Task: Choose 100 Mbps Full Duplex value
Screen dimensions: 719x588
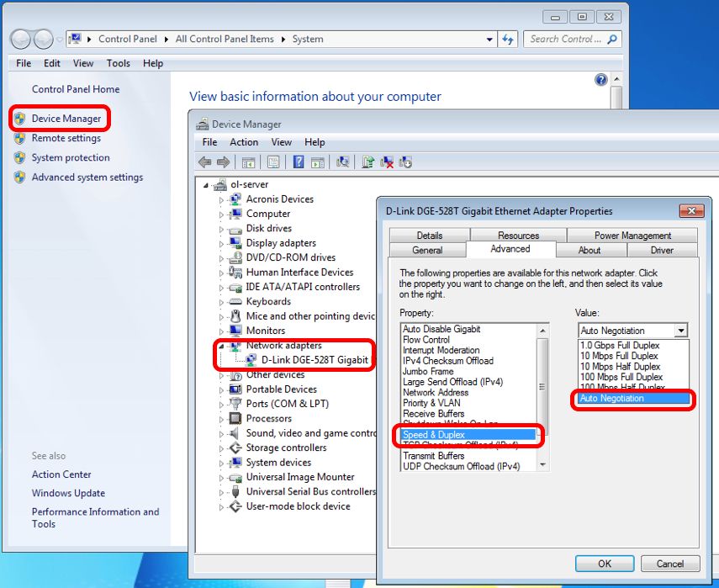Action: click(x=633, y=377)
